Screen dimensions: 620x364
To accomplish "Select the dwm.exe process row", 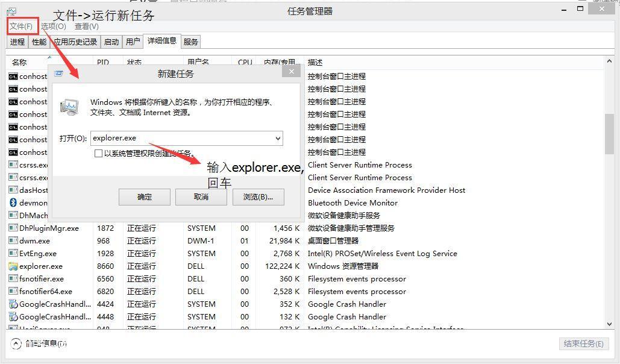I will coord(305,240).
